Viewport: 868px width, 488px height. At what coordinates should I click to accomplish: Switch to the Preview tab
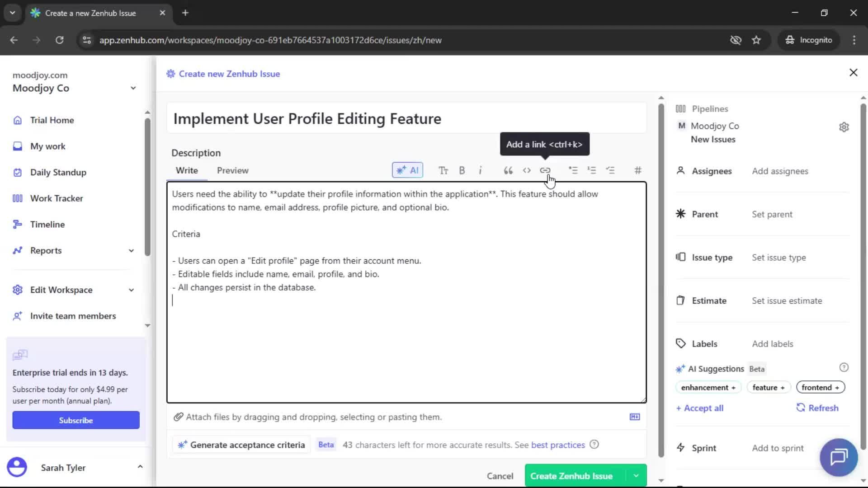(232, 170)
